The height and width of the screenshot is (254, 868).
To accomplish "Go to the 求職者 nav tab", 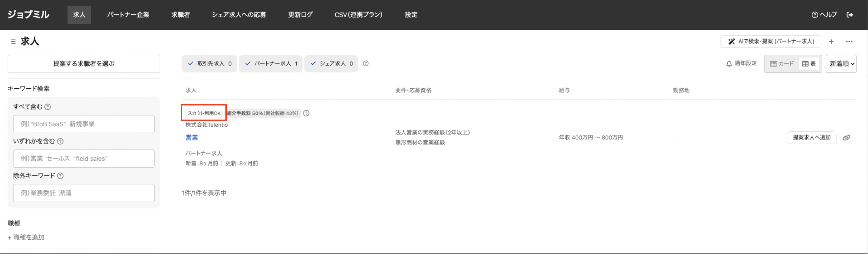I will click(181, 14).
